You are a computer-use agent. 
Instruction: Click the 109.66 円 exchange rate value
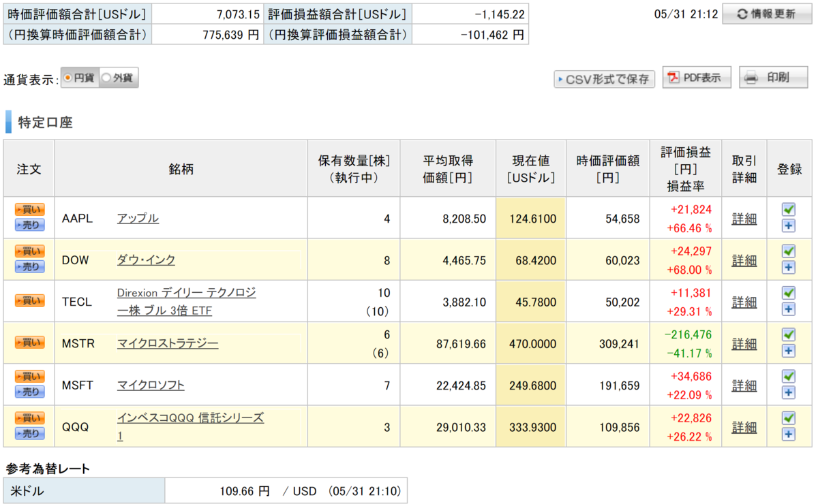tap(245, 491)
